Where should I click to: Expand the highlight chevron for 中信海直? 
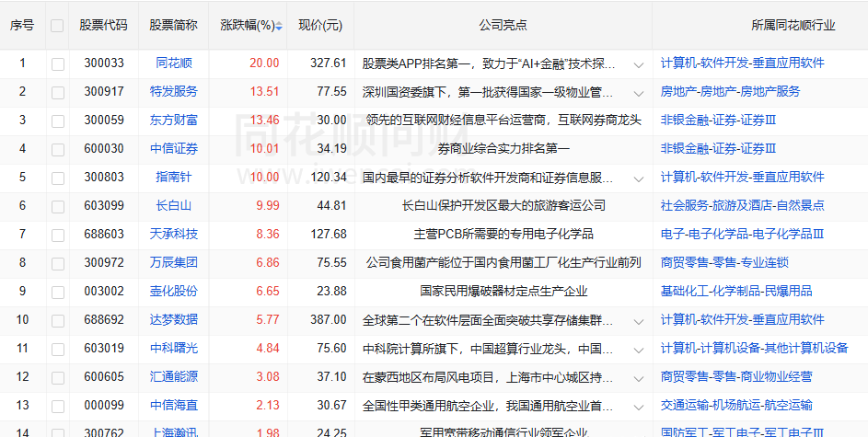638,408
